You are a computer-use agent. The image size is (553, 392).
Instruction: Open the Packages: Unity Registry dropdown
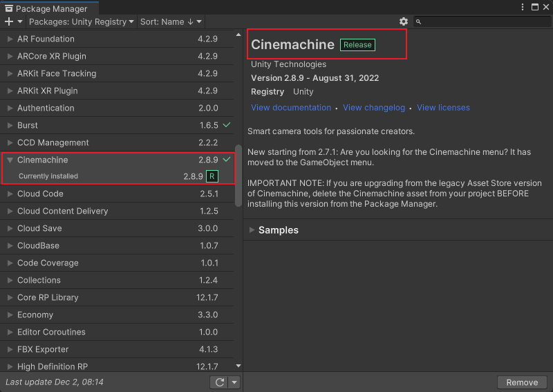click(82, 22)
